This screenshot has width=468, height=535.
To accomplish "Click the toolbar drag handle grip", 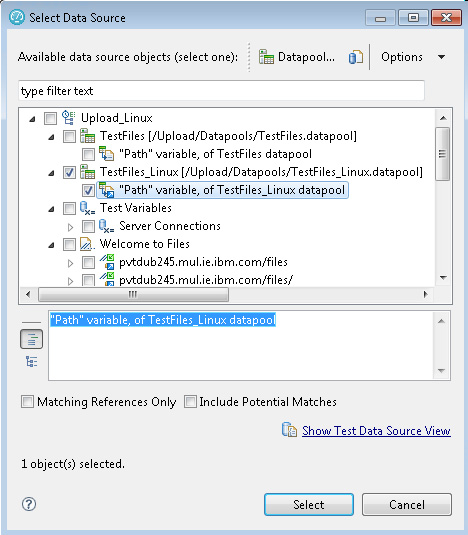I will tap(249, 57).
